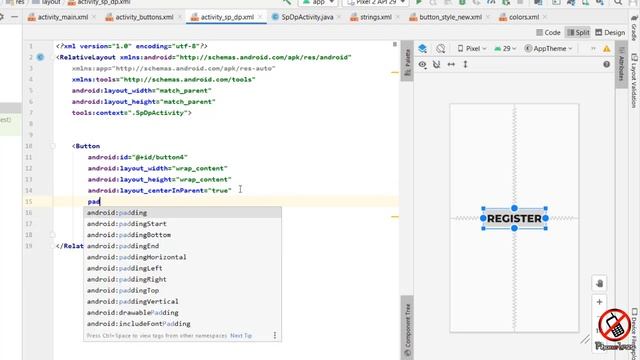
Task: Choose android:includeFontPadding suggestion
Action: 182,323
